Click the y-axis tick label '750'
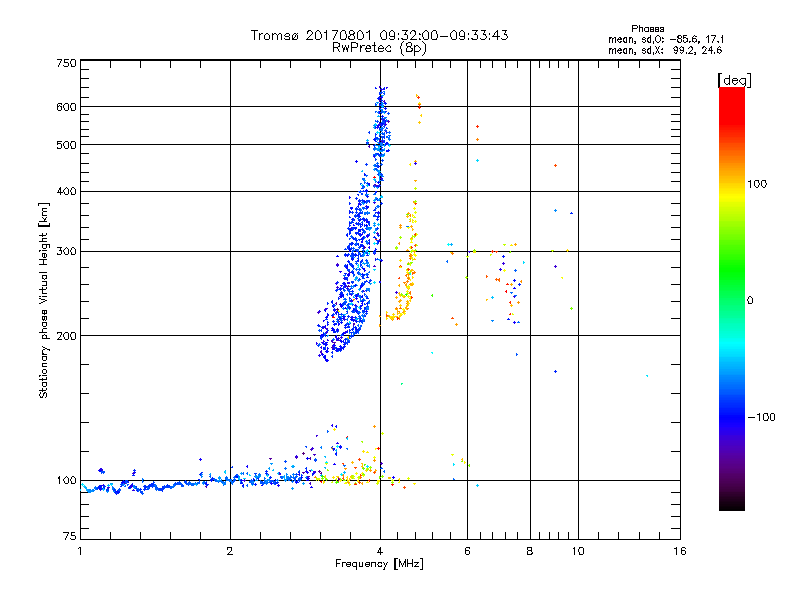 (x=67, y=63)
